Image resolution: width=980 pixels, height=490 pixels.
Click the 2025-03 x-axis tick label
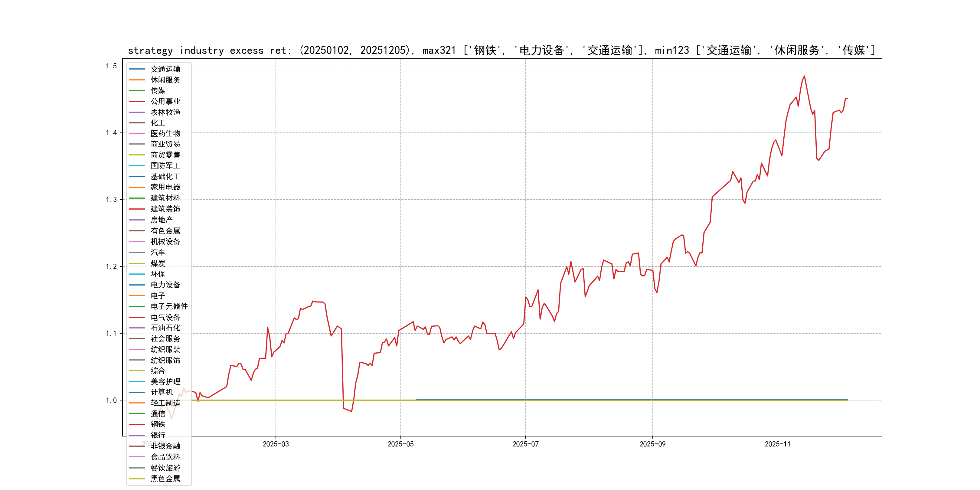click(276, 444)
